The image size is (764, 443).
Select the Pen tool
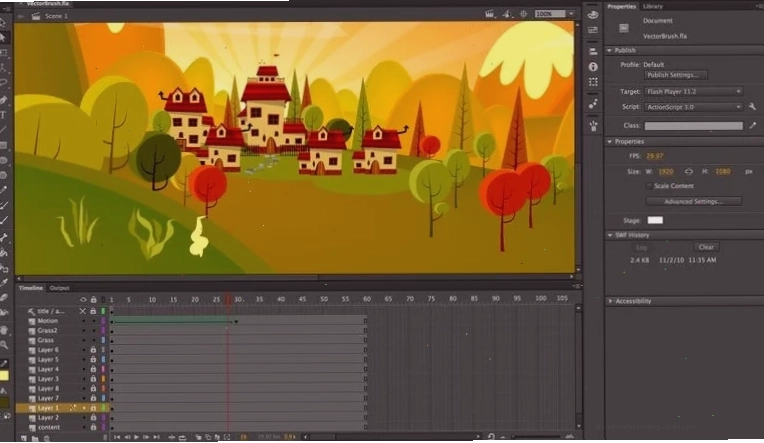(3, 100)
